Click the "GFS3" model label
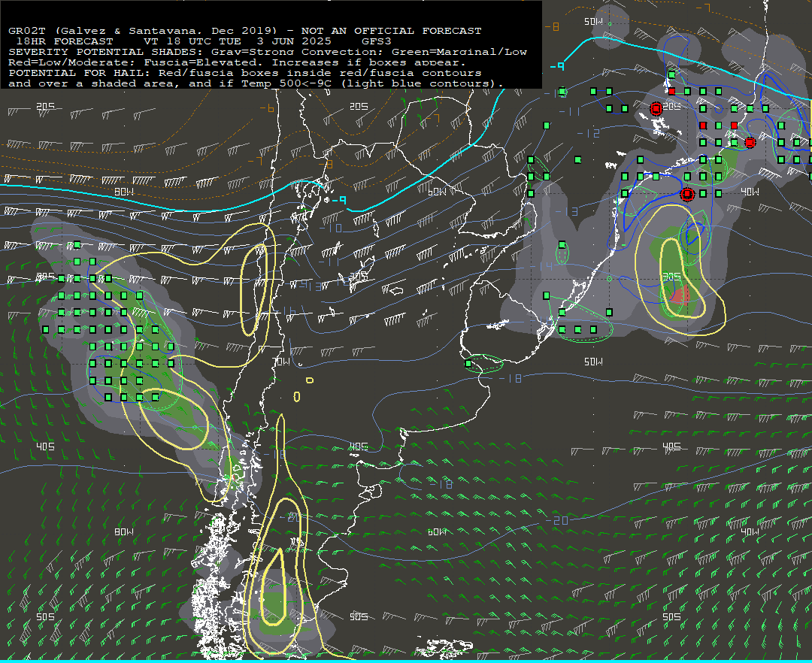This screenshot has height=663, width=812. pyautogui.click(x=377, y=41)
